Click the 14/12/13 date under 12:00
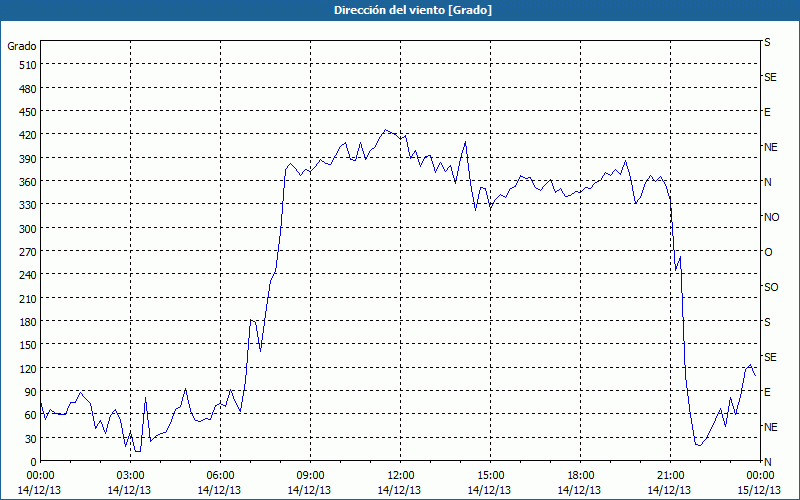 399,490
